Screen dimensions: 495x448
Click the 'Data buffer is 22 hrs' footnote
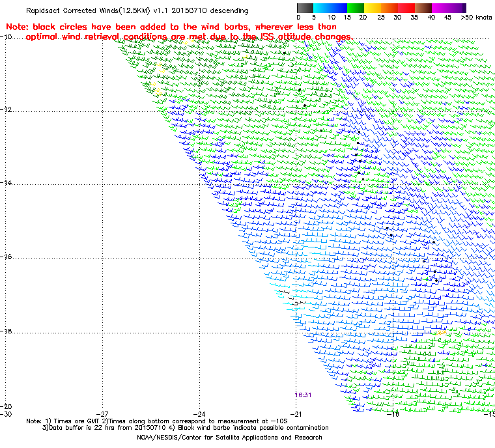[x=186, y=428]
